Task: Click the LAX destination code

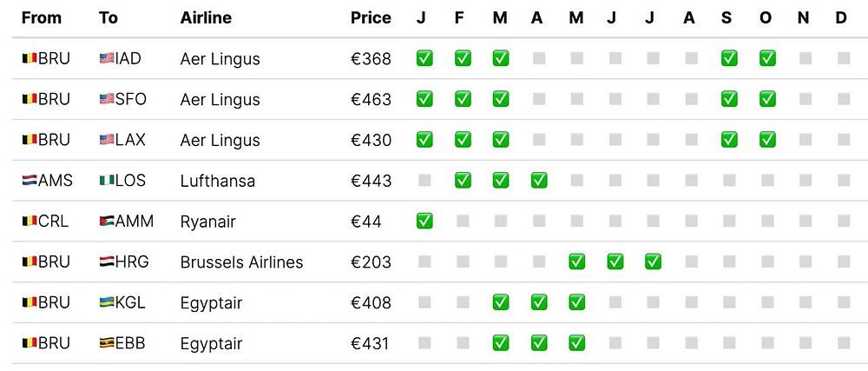Action: pos(131,140)
